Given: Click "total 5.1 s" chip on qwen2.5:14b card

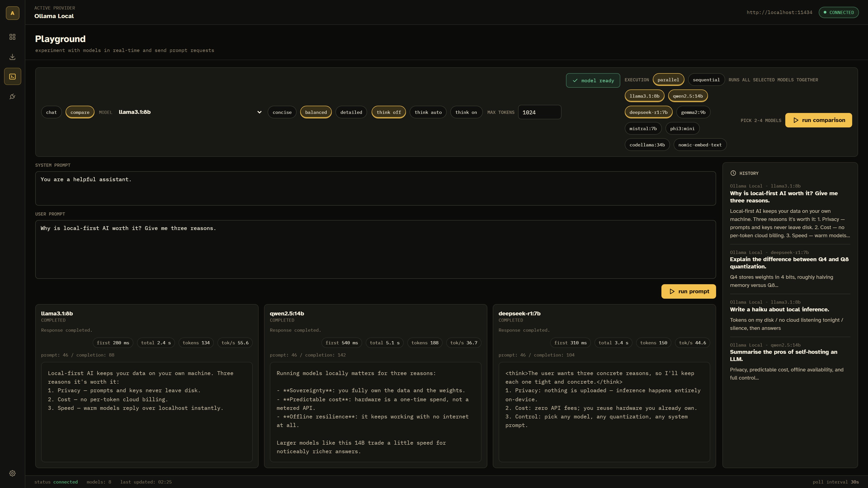Looking at the screenshot, I should click(384, 343).
